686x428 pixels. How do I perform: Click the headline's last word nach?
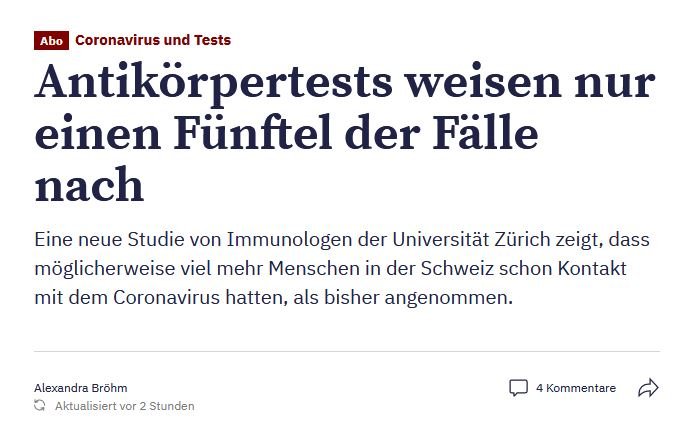coord(89,187)
